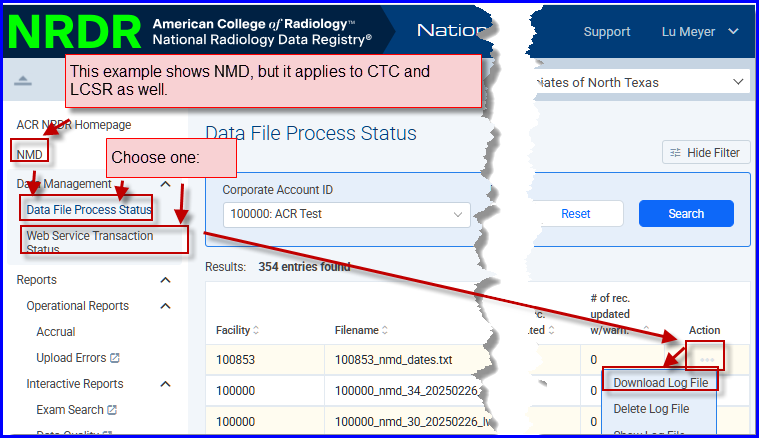
Task: Click the Lu Meyer user name
Action: click(688, 31)
